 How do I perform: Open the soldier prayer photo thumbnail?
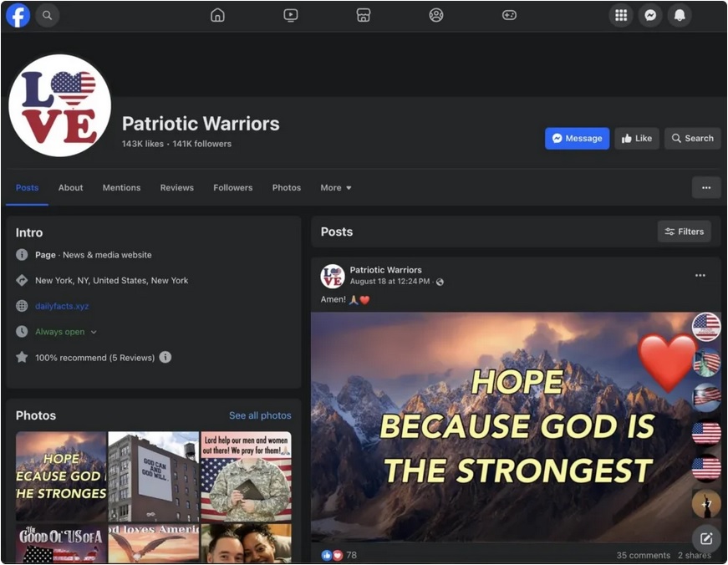point(246,476)
